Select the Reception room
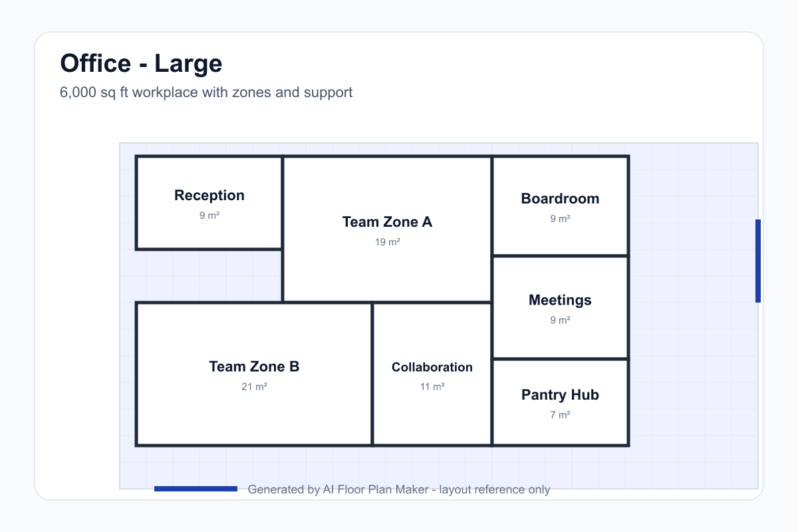Image resolution: width=798 pixels, height=532 pixels. pyautogui.click(x=209, y=203)
